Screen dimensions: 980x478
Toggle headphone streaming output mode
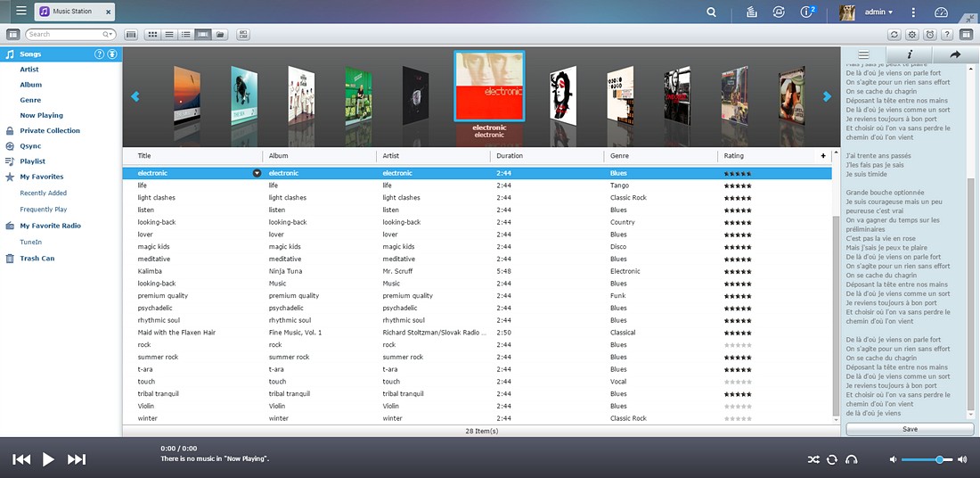pos(851,459)
